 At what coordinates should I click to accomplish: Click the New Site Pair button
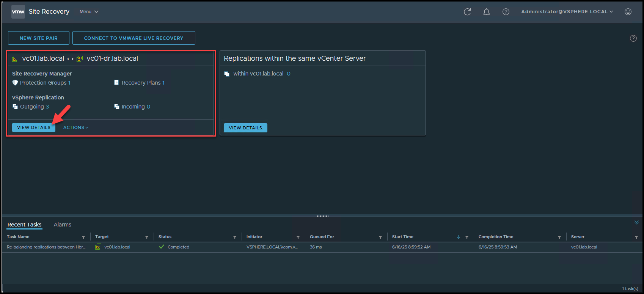(x=39, y=38)
